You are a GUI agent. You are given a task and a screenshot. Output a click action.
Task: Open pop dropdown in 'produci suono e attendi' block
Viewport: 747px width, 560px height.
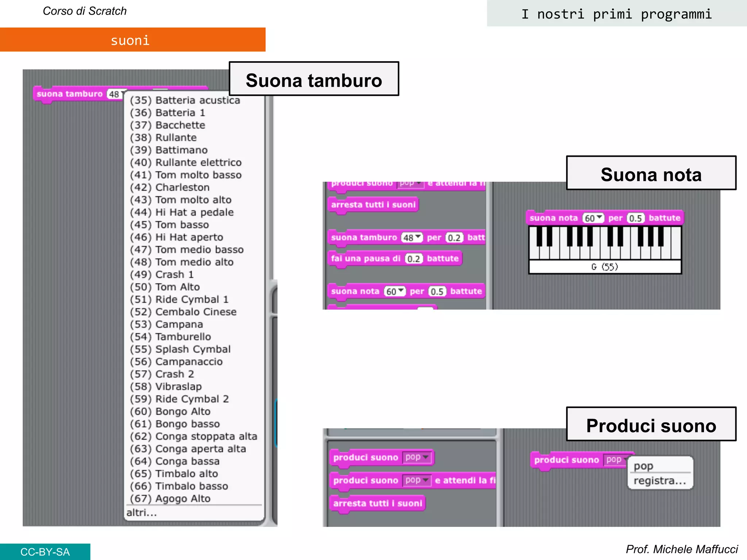point(417,480)
